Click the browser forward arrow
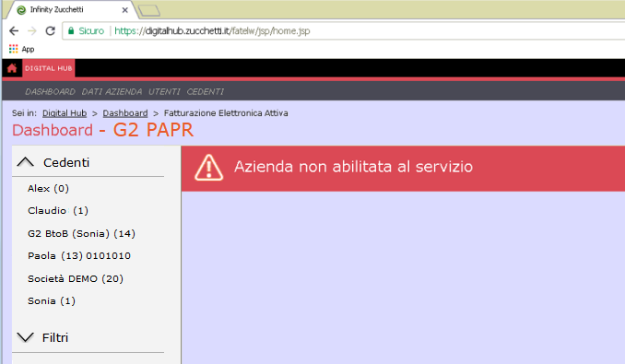625x364 pixels. click(32, 30)
